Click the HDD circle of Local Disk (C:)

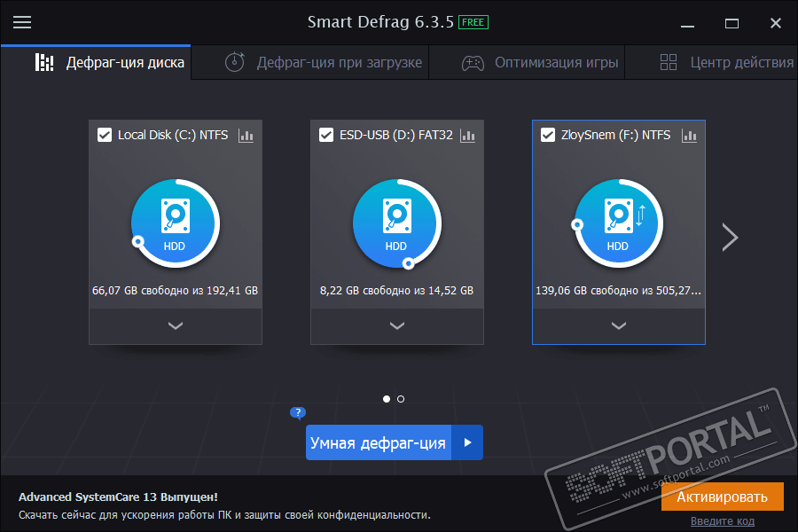point(175,223)
